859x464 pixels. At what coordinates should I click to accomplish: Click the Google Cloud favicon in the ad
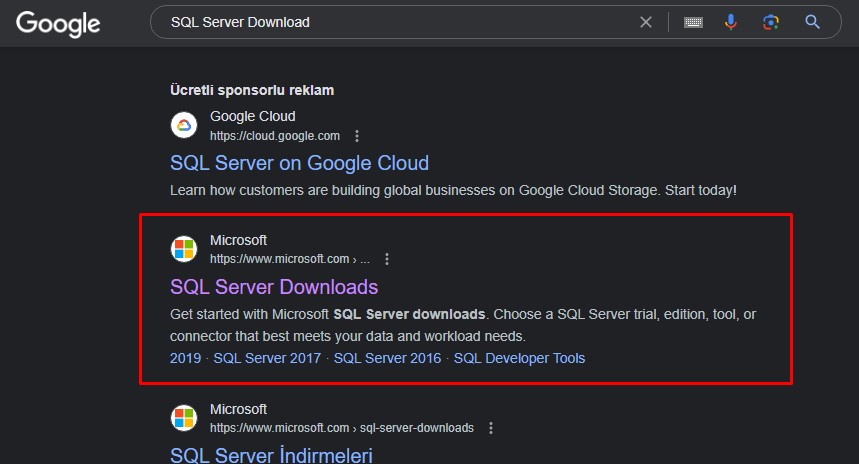pos(184,125)
